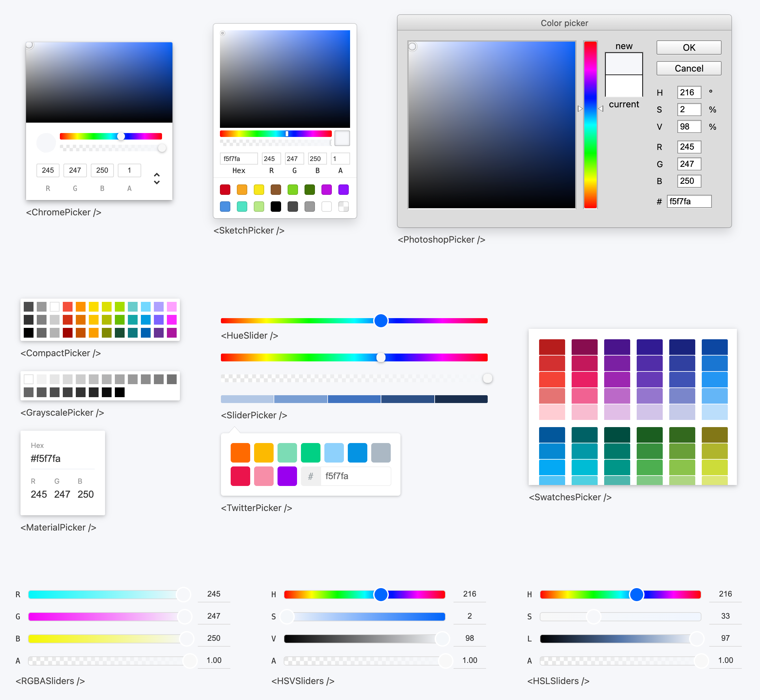Pick the black swatch in SketchPicker presets
The height and width of the screenshot is (700, 760).
[x=276, y=207]
